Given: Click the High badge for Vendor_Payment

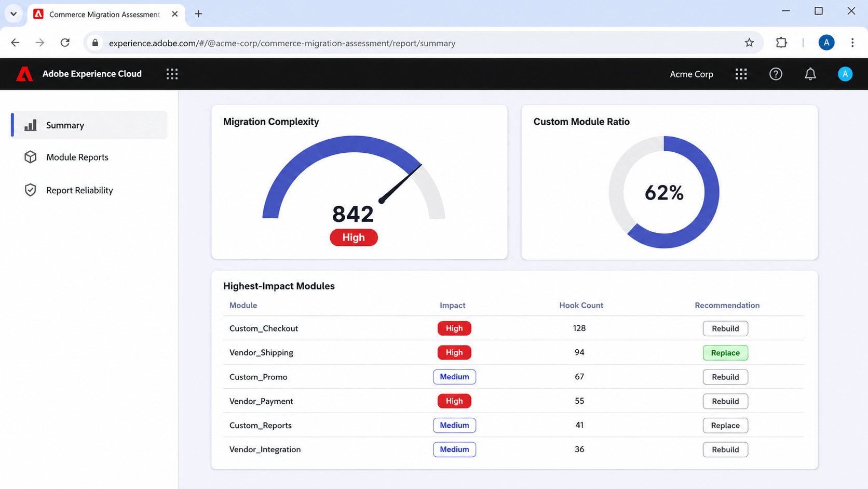Looking at the screenshot, I should click(454, 401).
